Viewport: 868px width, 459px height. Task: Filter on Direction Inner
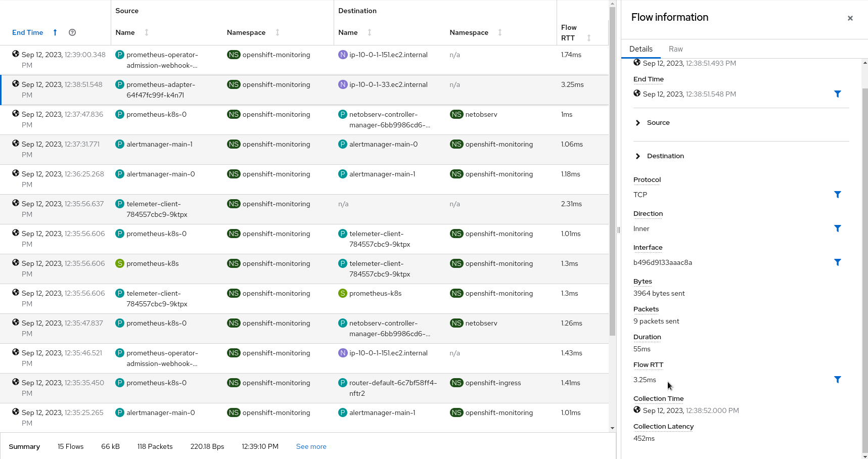pyautogui.click(x=838, y=228)
